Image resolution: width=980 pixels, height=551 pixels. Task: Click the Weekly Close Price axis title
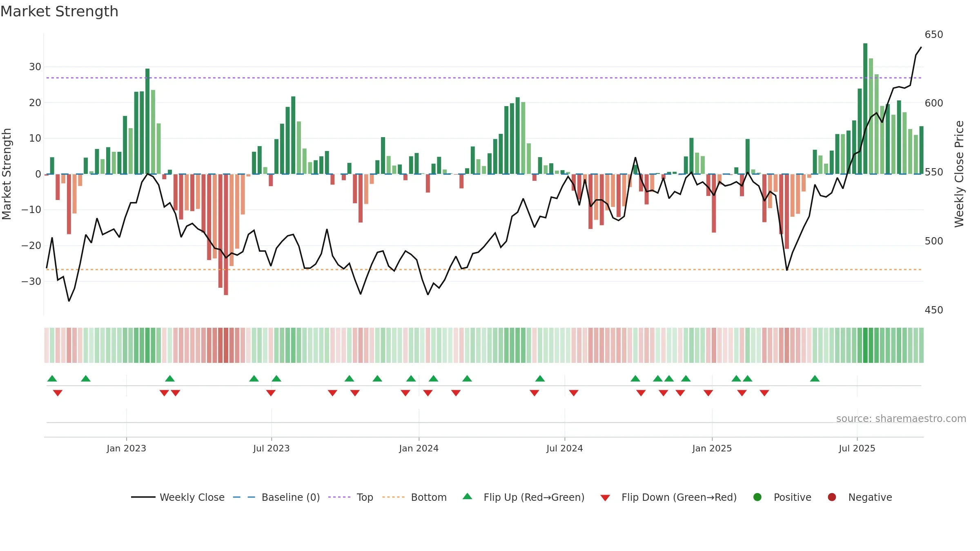[959, 174]
